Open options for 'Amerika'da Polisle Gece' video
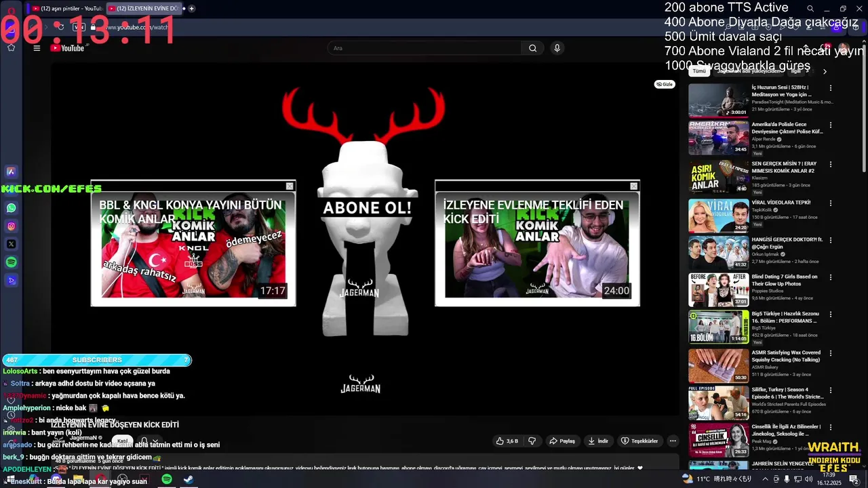868x488 pixels. pyautogui.click(x=830, y=125)
